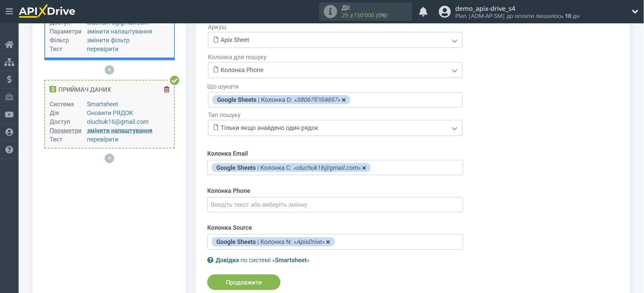Click the Колонка Email field
Image resolution: width=644 pixels, height=293 pixels.
point(335,167)
